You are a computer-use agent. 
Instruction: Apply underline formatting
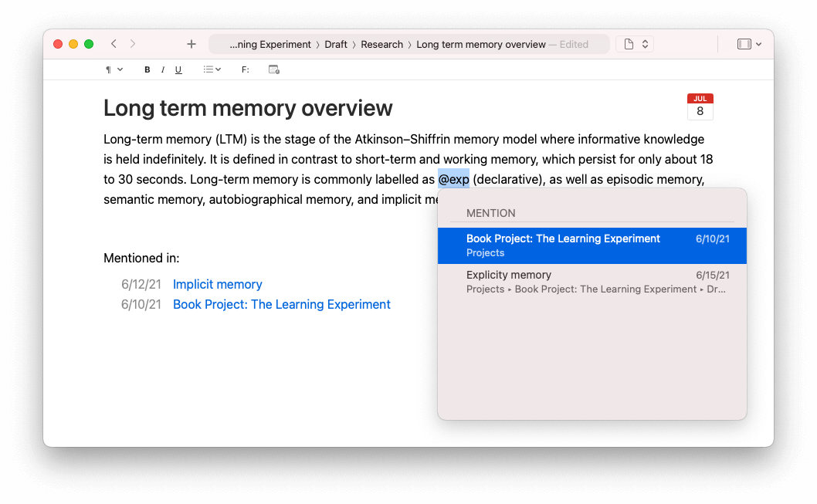coord(178,69)
